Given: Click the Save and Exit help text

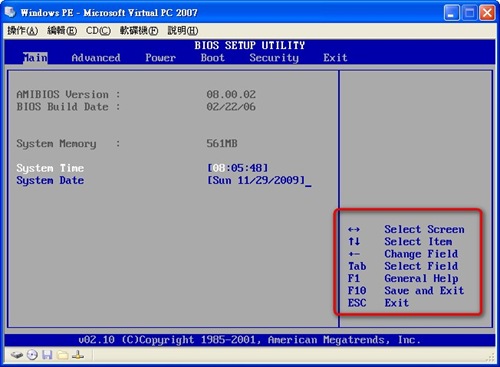Looking at the screenshot, I should pyautogui.click(x=424, y=291).
